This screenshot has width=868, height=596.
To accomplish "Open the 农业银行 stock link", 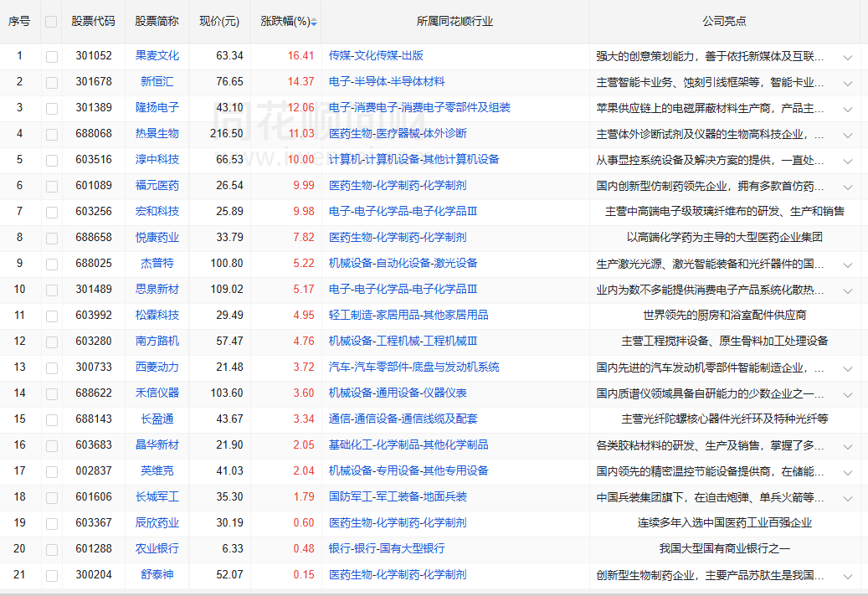I will [157, 549].
